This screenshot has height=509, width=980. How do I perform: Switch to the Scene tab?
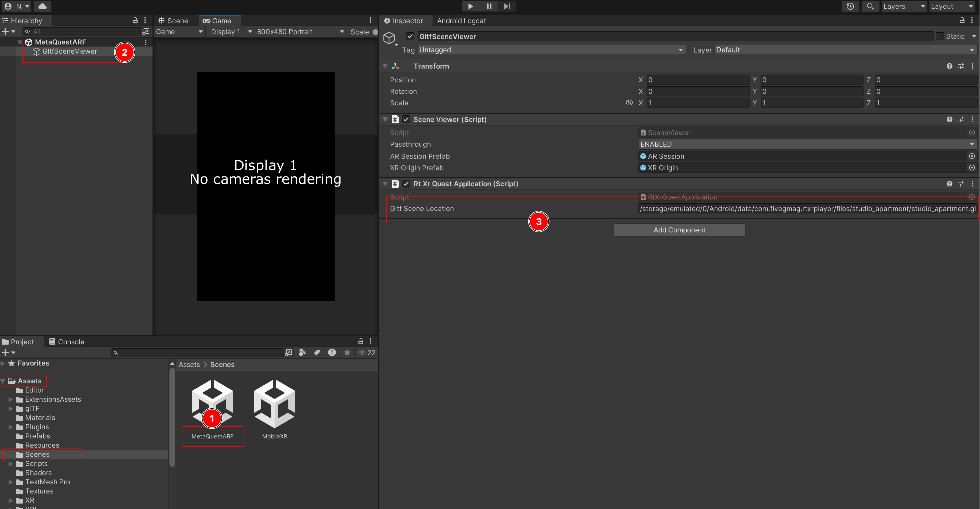click(173, 21)
